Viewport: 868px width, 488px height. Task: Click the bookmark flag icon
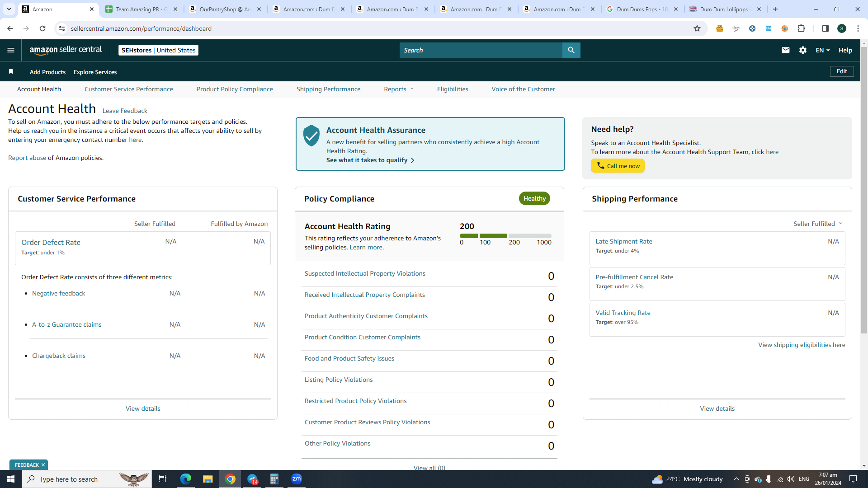(11, 71)
